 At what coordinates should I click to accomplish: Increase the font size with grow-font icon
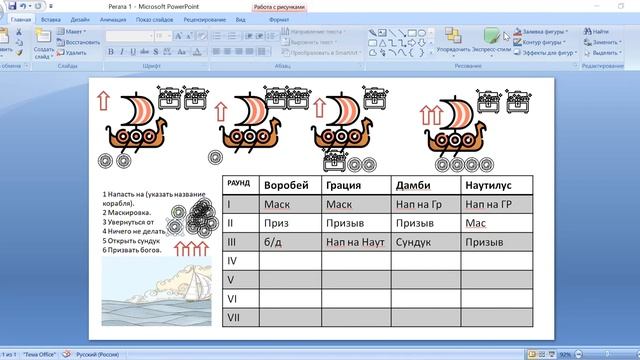[x=178, y=36]
